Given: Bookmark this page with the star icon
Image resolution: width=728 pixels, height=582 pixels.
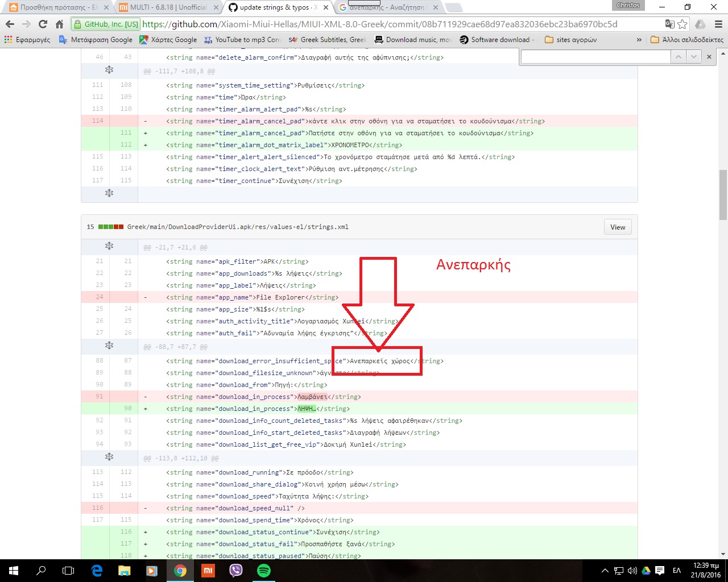Looking at the screenshot, I should (x=682, y=24).
